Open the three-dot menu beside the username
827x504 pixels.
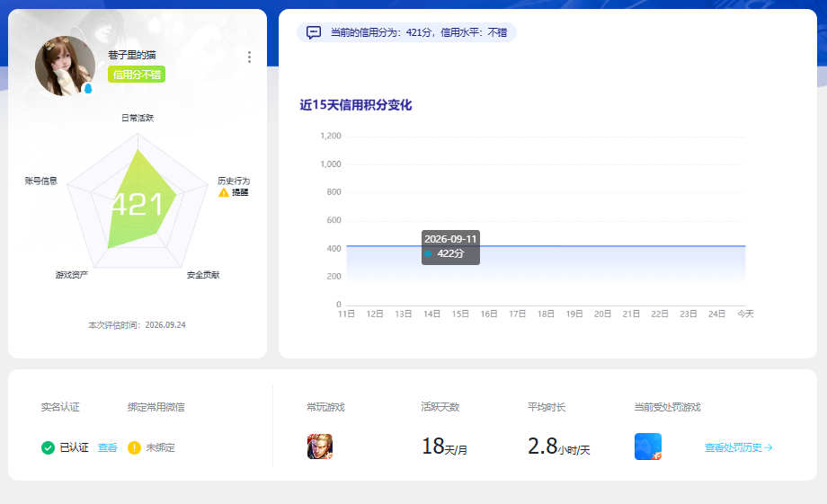(x=249, y=57)
